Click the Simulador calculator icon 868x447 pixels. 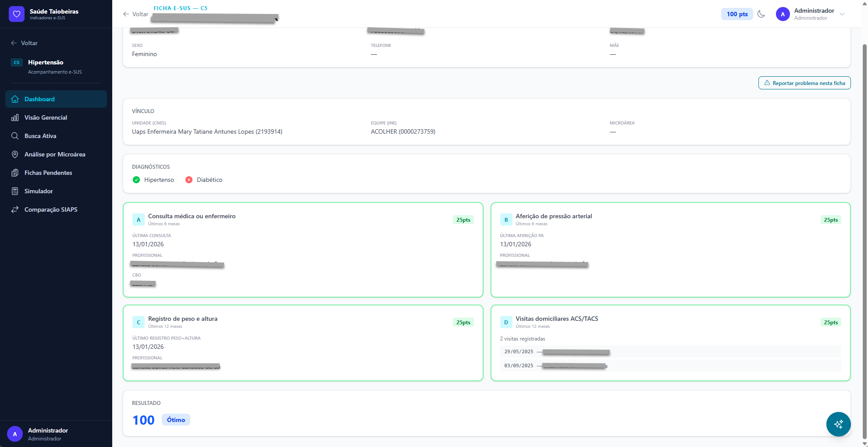point(15,191)
